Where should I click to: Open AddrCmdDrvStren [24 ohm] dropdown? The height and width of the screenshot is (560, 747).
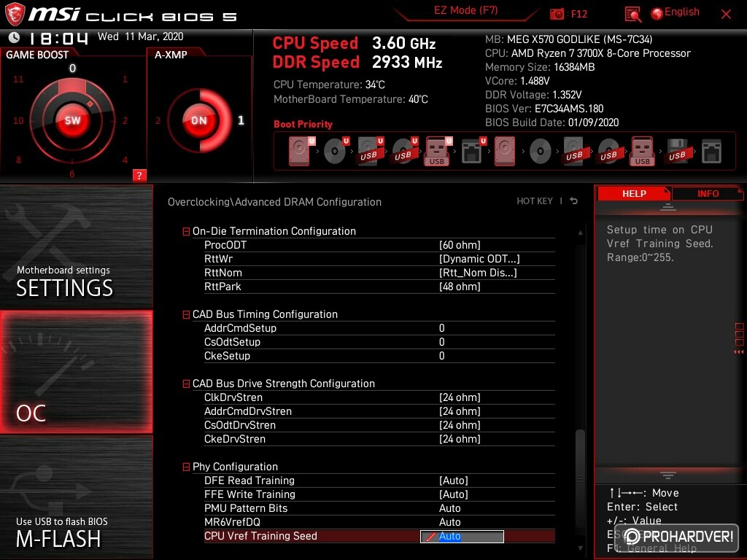tap(460, 411)
